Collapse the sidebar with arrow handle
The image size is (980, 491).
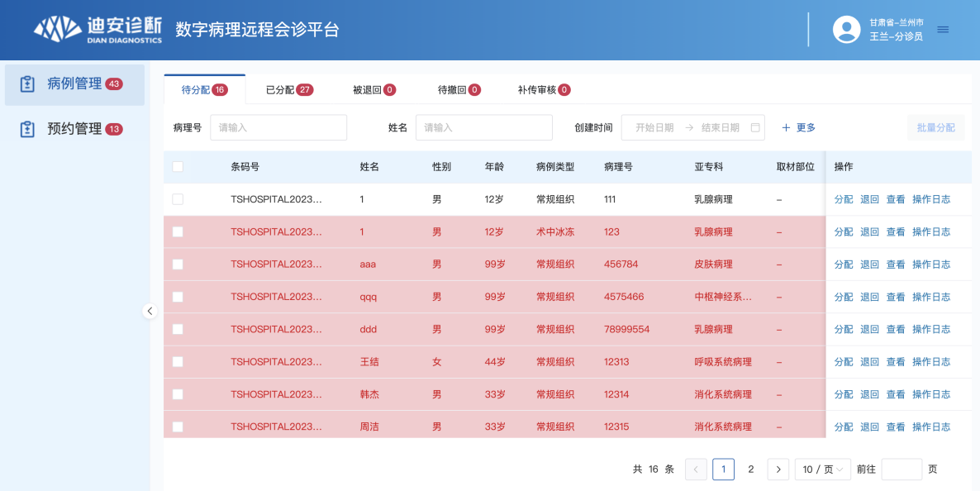(x=150, y=312)
